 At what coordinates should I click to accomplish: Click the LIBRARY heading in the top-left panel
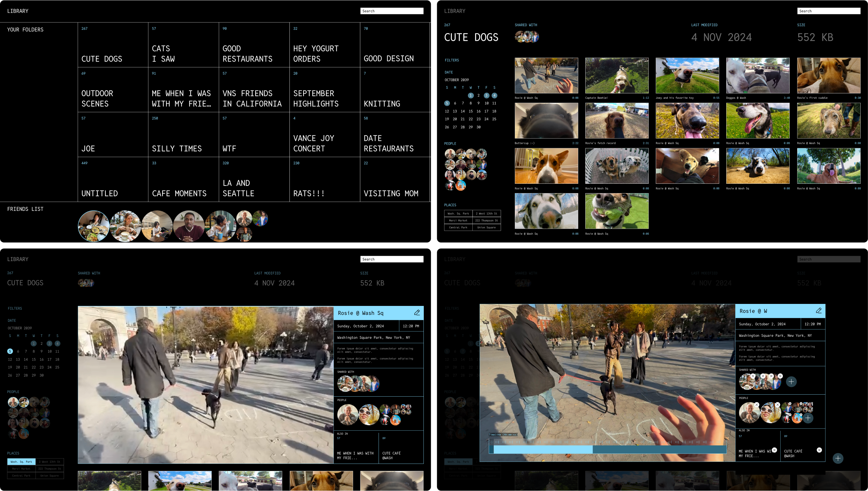tap(18, 11)
